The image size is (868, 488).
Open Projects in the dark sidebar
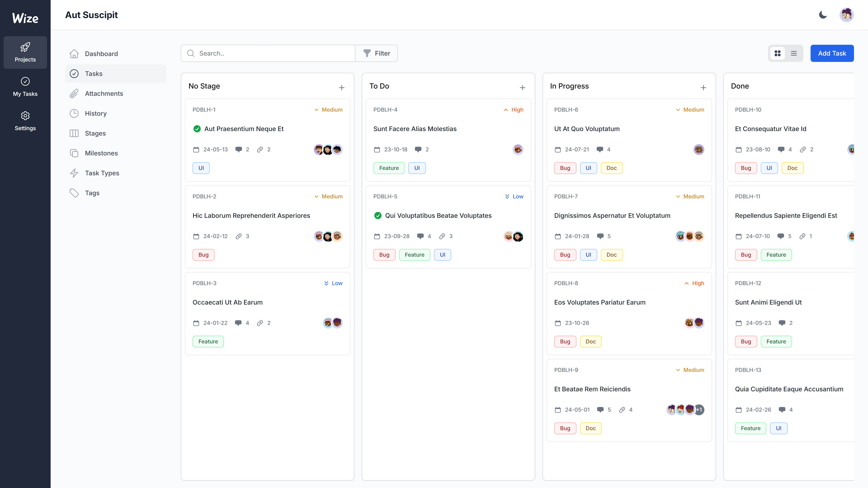click(x=25, y=52)
